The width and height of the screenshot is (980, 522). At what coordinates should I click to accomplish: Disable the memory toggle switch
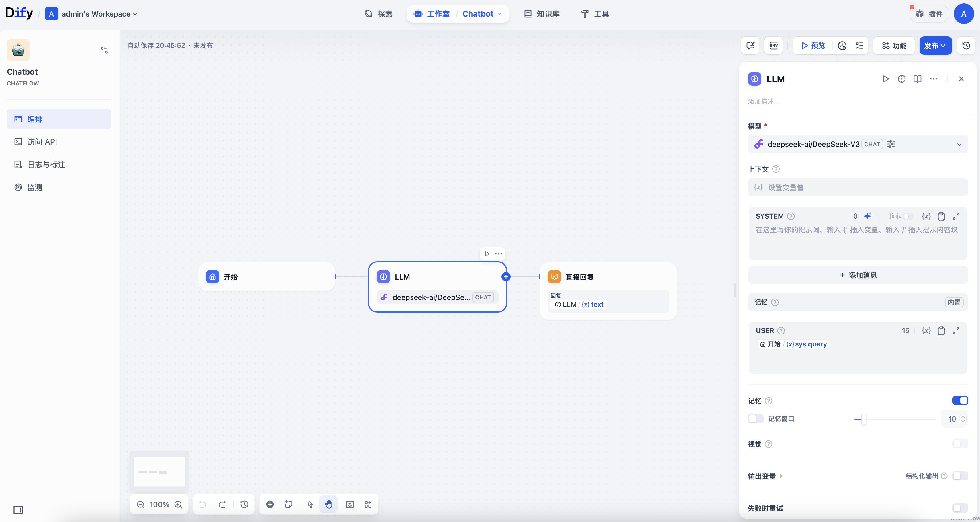[960, 400]
